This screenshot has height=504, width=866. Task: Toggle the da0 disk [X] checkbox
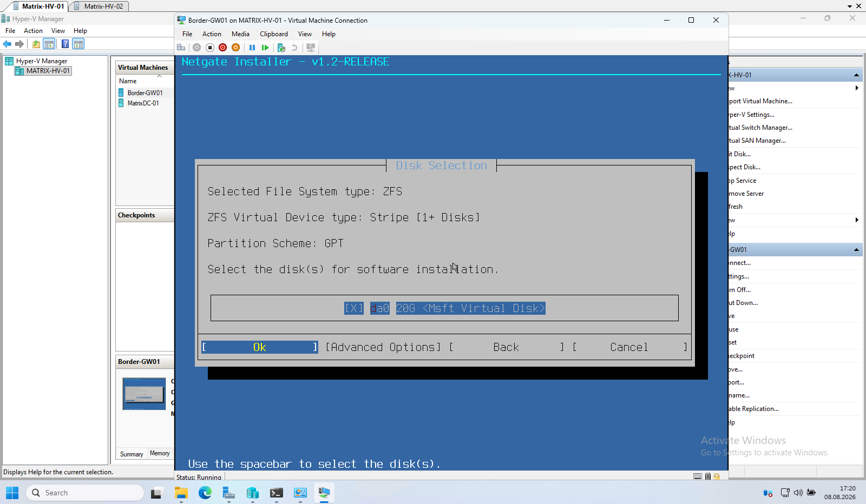(x=354, y=308)
